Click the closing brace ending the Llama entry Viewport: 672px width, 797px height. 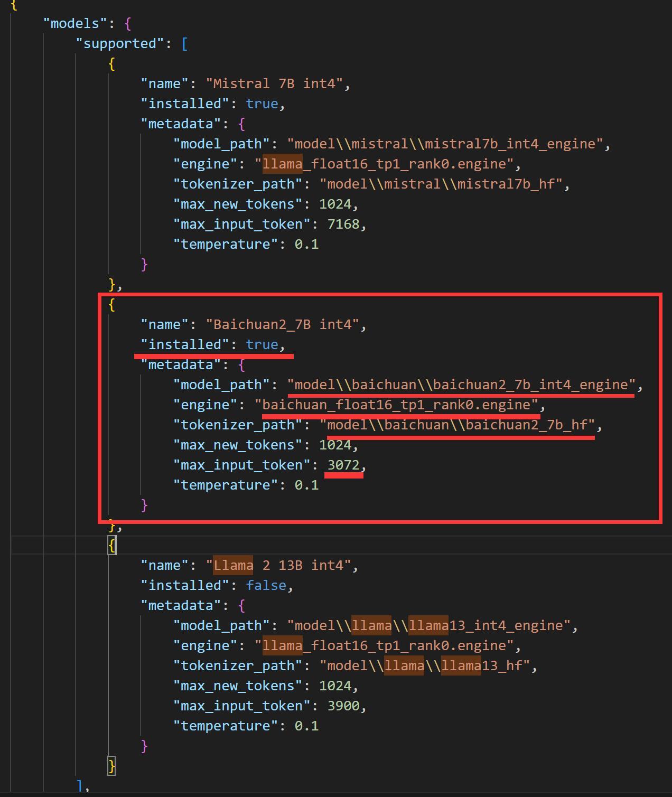[111, 766]
